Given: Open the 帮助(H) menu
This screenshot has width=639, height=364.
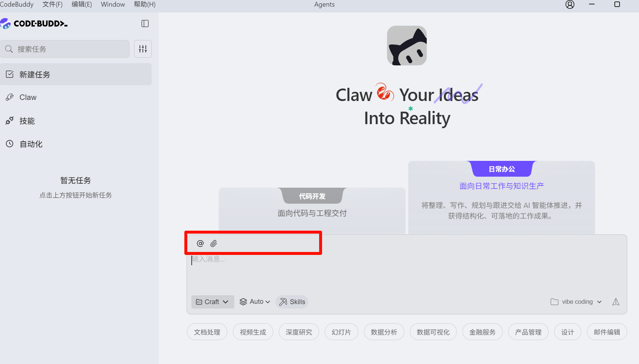Looking at the screenshot, I should coord(145,4).
